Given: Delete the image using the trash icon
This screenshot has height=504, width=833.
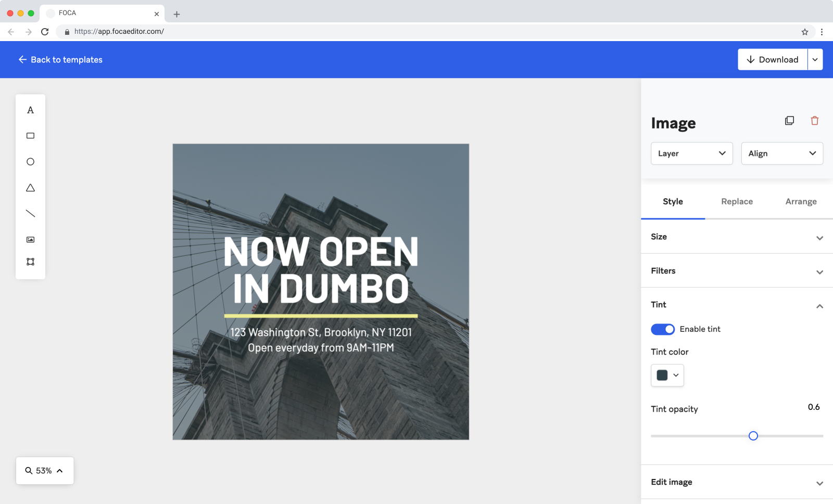Looking at the screenshot, I should pyautogui.click(x=814, y=121).
